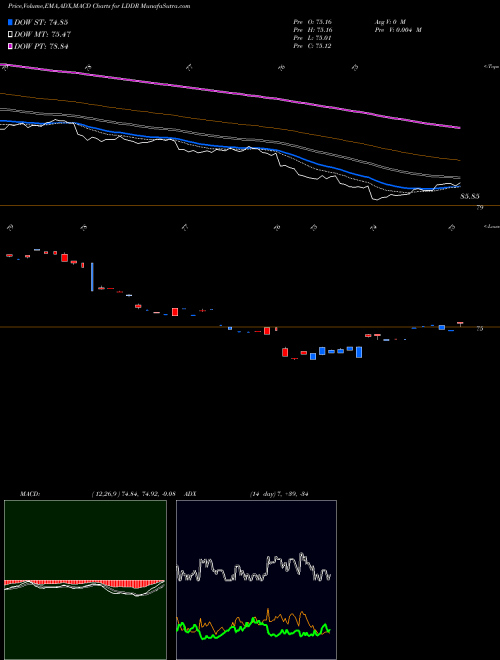Open the dark blue ADX indicator chart

[256, 580]
